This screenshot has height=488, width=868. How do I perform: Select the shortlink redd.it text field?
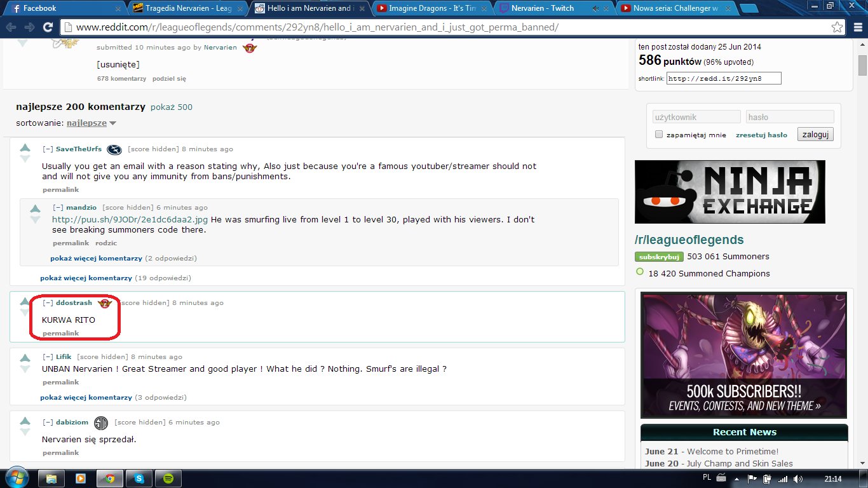point(723,79)
